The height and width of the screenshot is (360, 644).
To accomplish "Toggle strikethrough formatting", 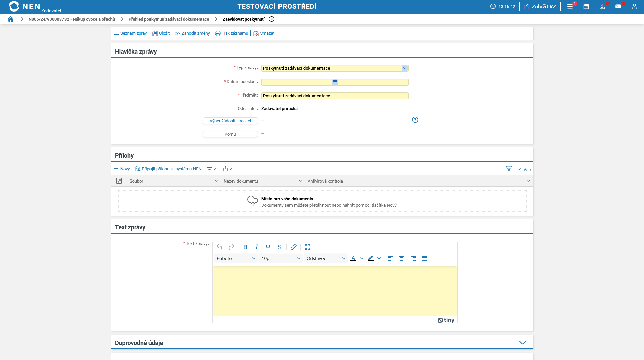I will tap(280, 247).
